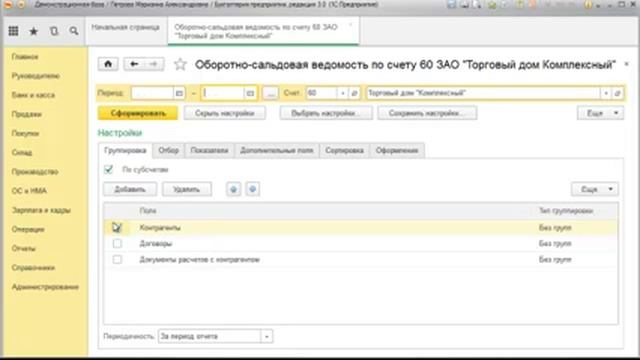Open calendar for period end date

click(250, 93)
